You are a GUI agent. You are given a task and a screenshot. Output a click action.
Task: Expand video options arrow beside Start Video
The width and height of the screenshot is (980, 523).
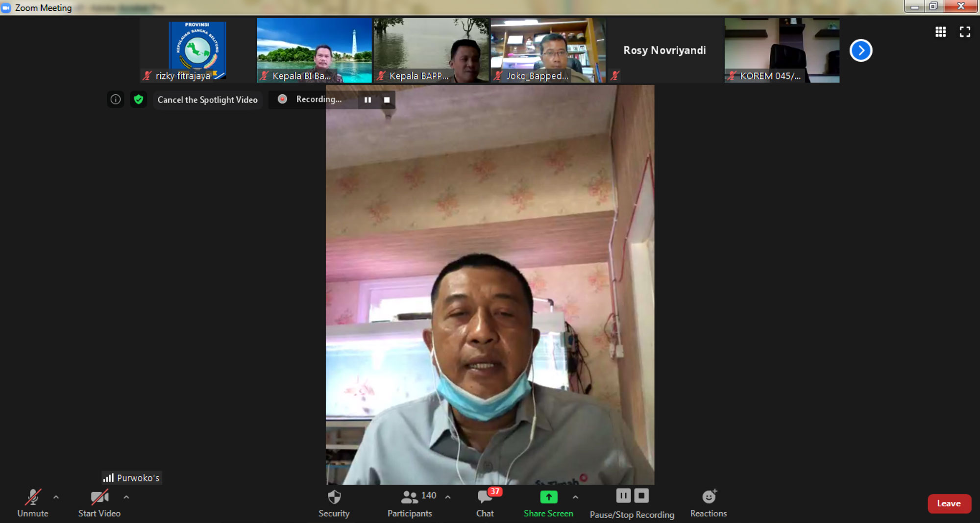pos(126,497)
